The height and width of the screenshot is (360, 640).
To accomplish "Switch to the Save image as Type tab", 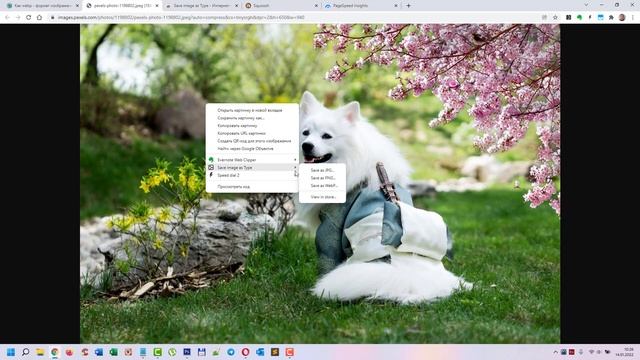I will click(x=201, y=6).
